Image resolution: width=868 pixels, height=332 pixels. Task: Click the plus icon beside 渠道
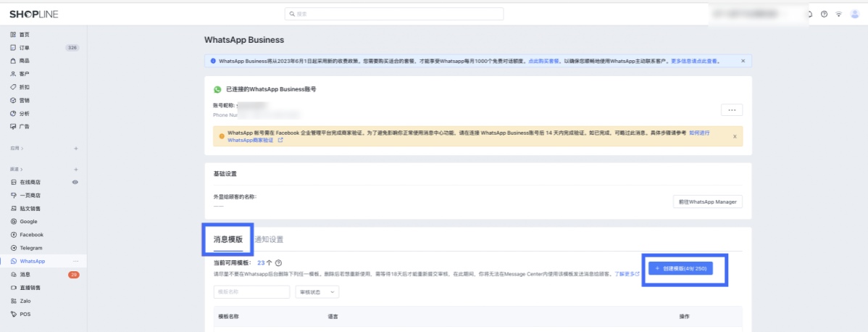click(76, 169)
